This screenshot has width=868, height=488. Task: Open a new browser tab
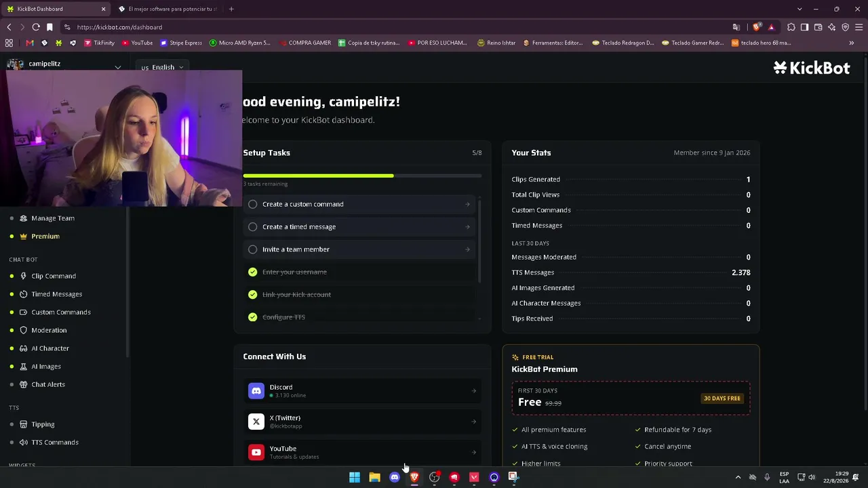click(x=231, y=9)
